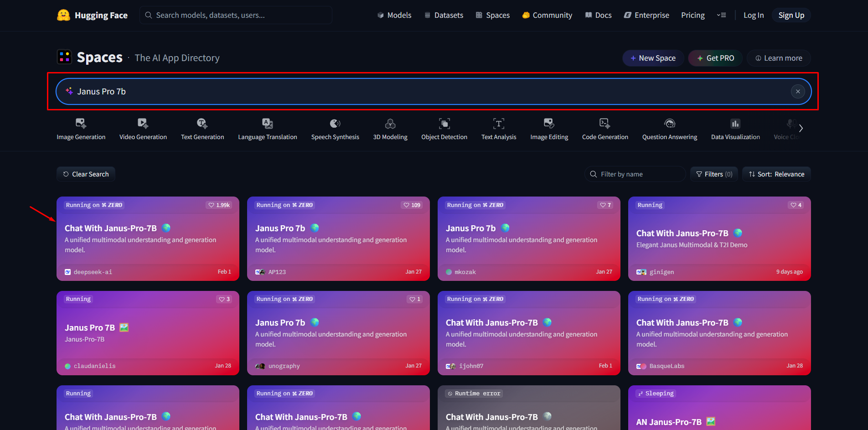Pick the Code Generation category icon
This screenshot has height=430, width=868.
605,123
